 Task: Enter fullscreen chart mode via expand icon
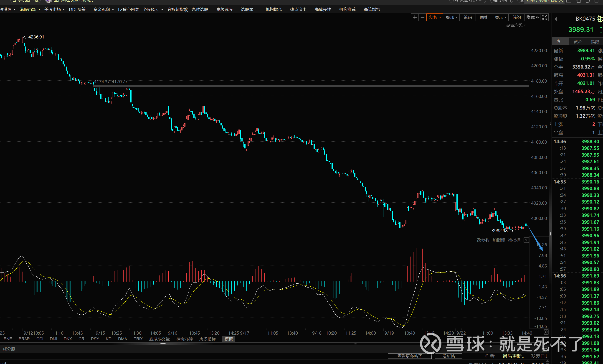(x=545, y=17)
